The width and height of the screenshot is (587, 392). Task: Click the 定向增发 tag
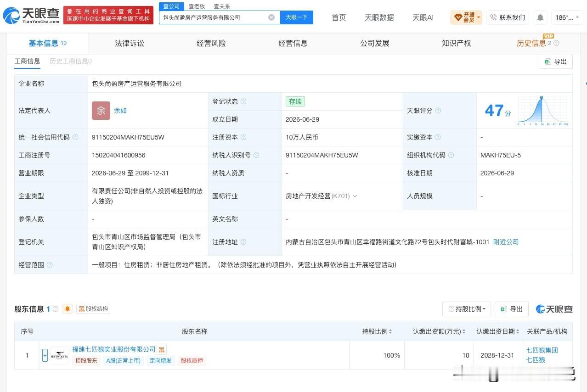[160, 360]
